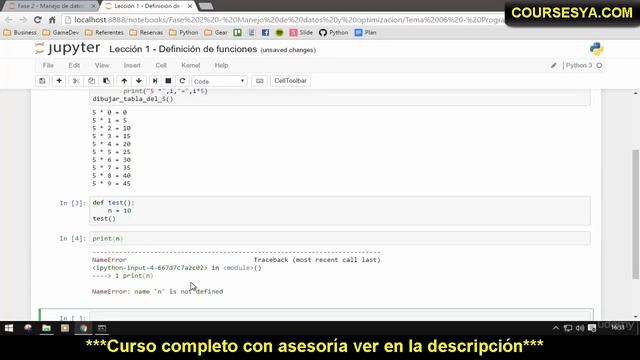Image resolution: width=640 pixels, height=360 pixels.
Task: Open the volume control in system tray
Action: (580, 328)
